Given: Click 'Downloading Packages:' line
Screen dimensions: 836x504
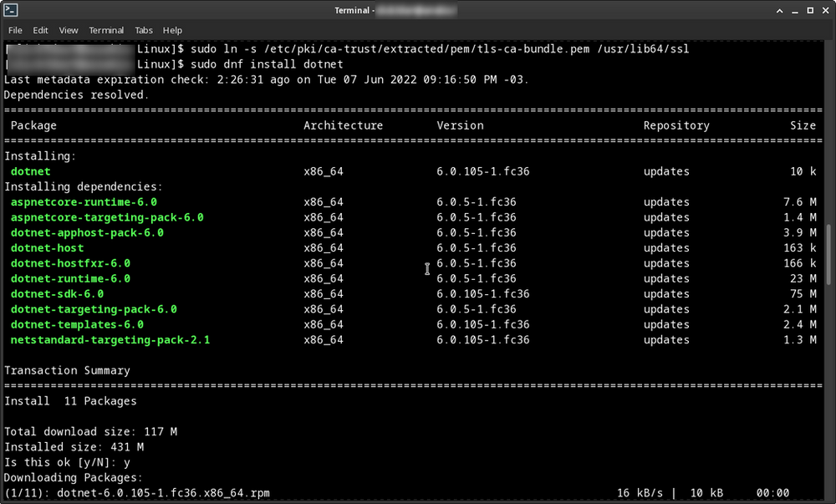Looking at the screenshot, I should [73, 478].
